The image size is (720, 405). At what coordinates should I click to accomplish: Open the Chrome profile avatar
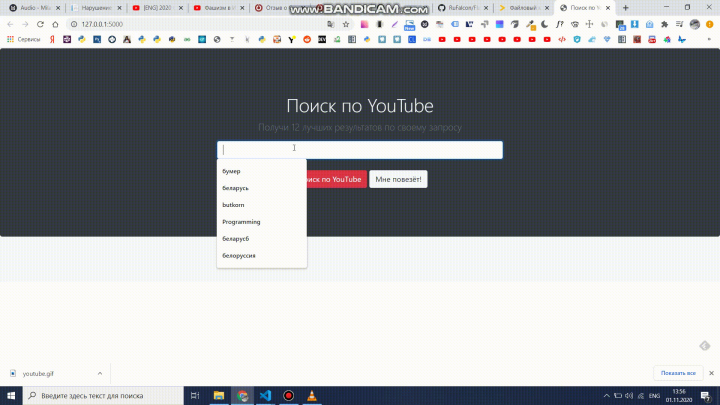click(695, 24)
